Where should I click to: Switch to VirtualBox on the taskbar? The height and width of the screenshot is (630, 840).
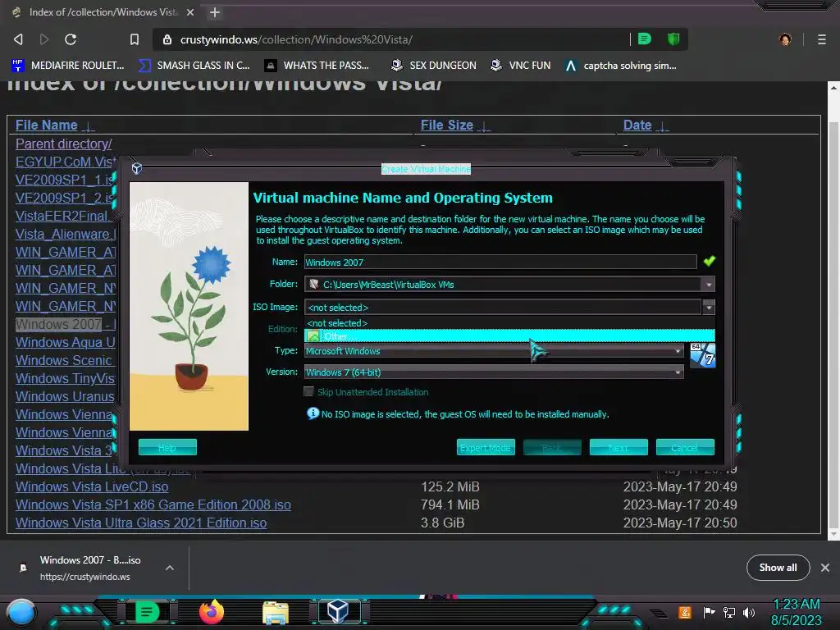click(x=339, y=612)
